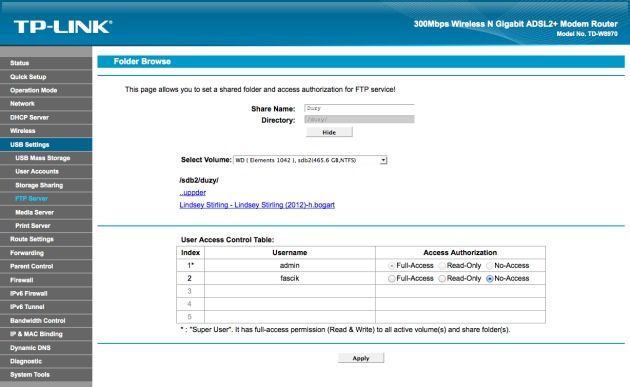
Task: Go to Storage Sharing
Action: tap(46, 185)
